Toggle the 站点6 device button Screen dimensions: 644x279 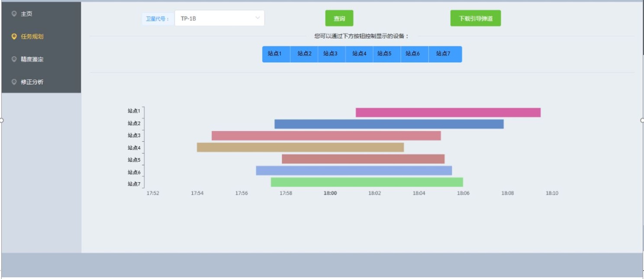[x=412, y=54]
